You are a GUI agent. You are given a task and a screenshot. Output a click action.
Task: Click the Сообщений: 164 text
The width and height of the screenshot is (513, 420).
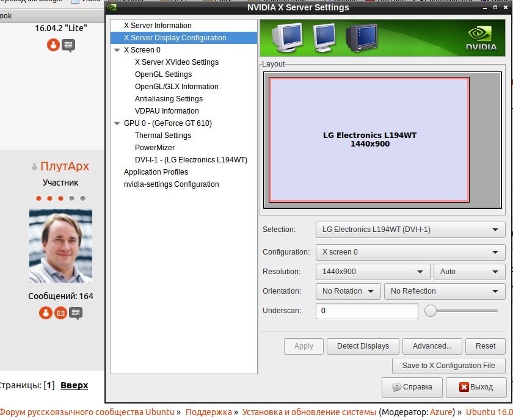click(60, 296)
